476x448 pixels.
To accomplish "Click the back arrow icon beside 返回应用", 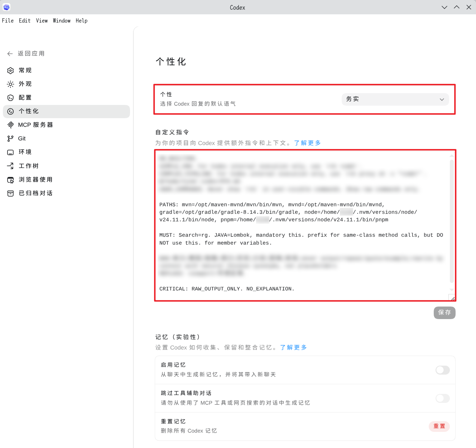I will pos(10,54).
